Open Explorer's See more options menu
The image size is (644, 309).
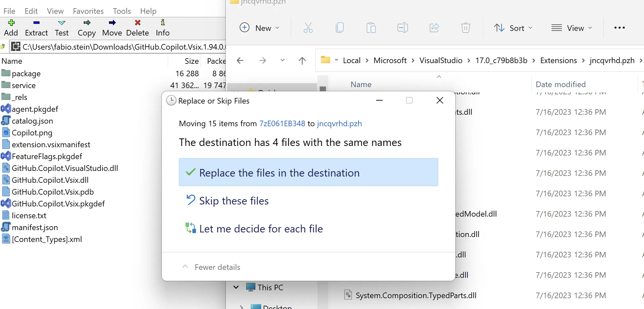tap(619, 28)
